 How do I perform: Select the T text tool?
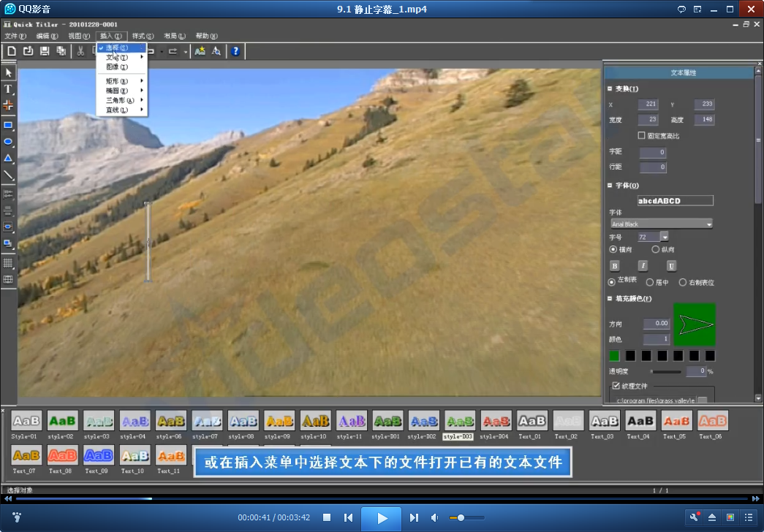click(8, 88)
